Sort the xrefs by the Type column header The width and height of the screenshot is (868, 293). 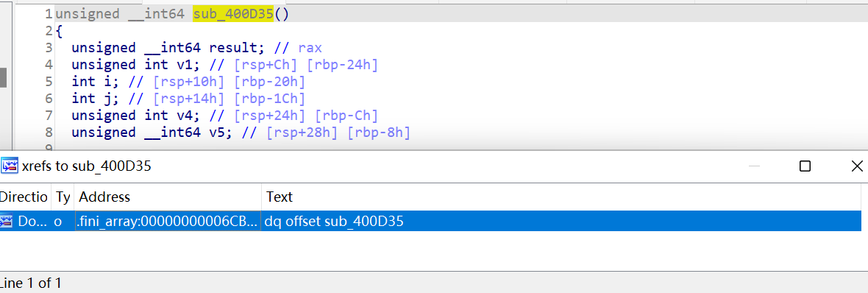[63, 197]
